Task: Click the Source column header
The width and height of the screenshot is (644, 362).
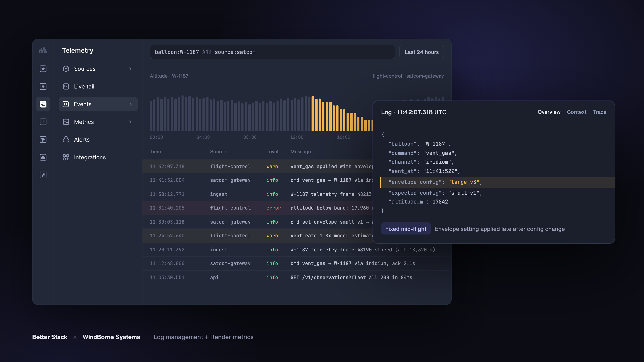Action: point(218,152)
